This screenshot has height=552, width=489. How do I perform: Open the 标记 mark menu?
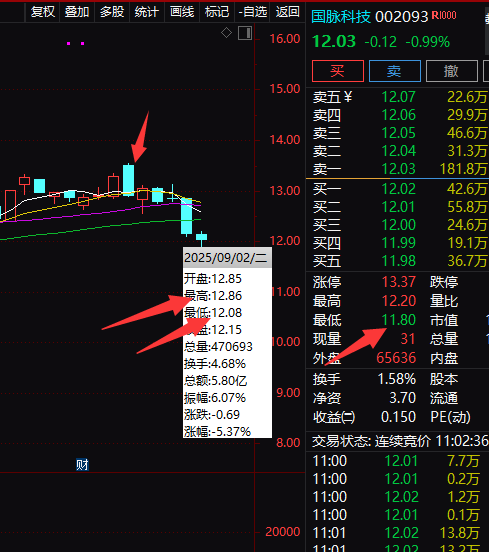pos(217,12)
